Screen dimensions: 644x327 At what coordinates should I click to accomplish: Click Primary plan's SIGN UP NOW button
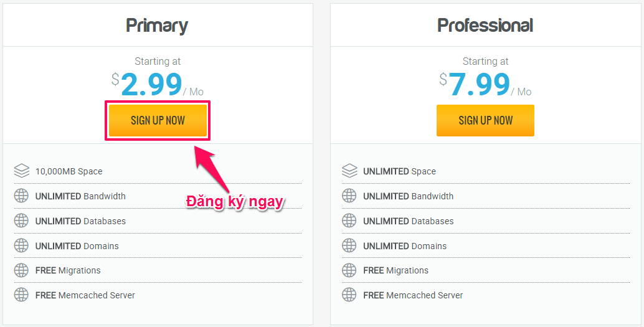point(158,120)
